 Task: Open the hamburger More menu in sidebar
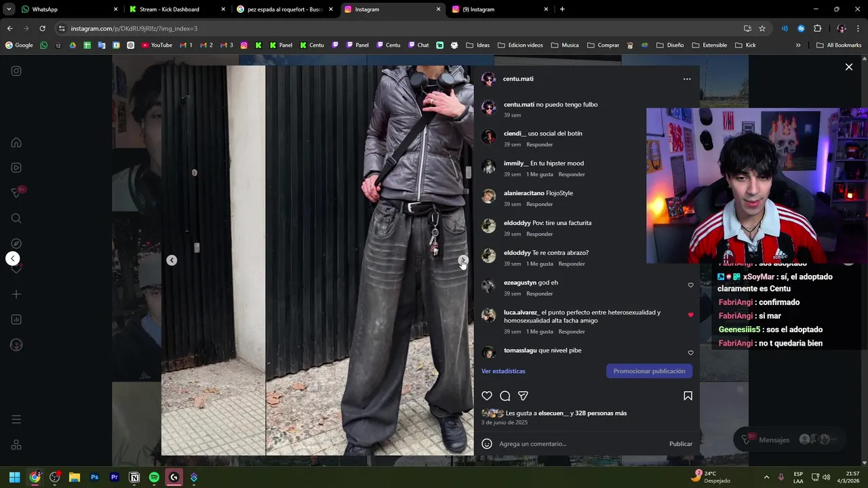tap(16, 420)
